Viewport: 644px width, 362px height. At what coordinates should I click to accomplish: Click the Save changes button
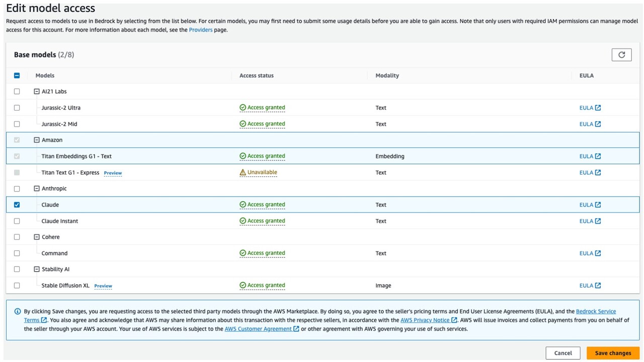(x=612, y=353)
